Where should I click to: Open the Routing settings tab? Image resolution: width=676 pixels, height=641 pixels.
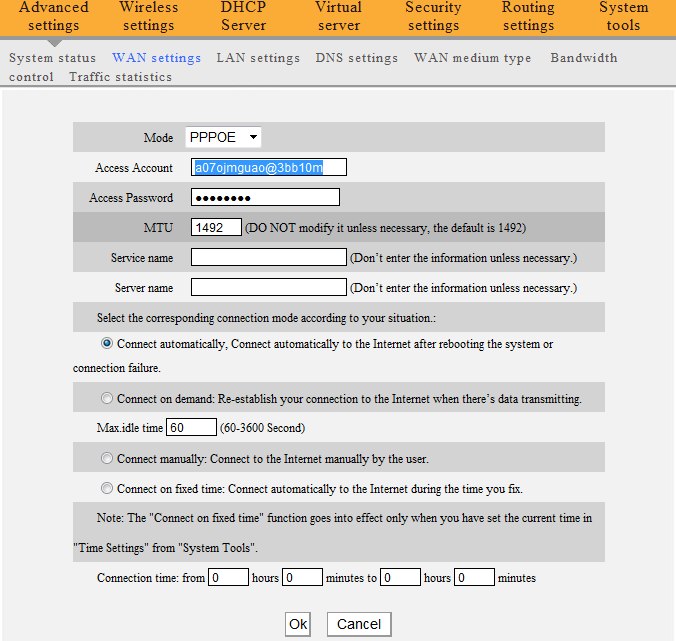click(x=528, y=16)
